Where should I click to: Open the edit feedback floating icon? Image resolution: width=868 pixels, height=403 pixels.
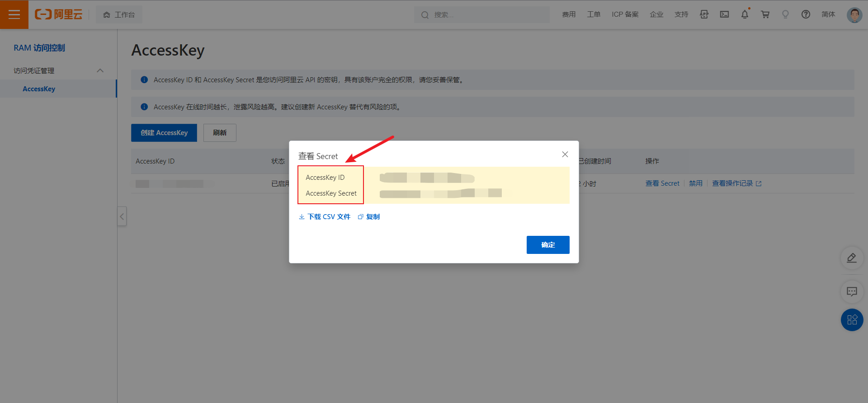852,258
